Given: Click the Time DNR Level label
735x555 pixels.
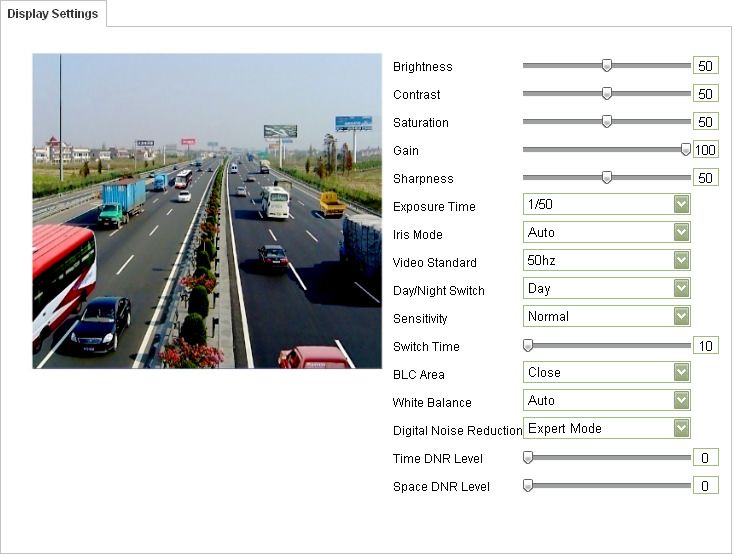Looking at the screenshot, I should click(x=438, y=458).
